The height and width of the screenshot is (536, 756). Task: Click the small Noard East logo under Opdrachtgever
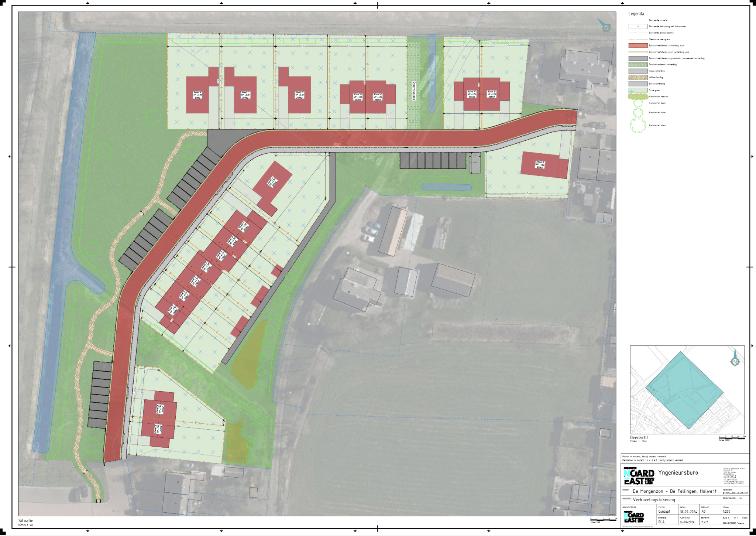(x=633, y=517)
